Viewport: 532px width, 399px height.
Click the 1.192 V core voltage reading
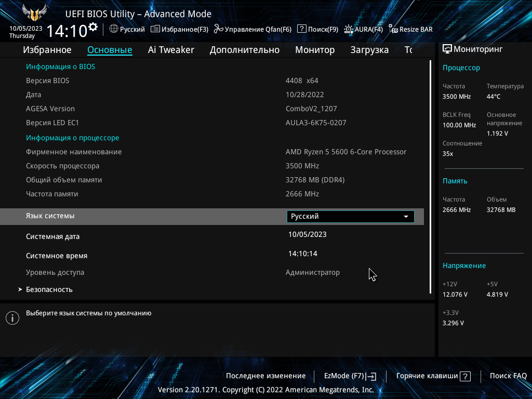[x=497, y=134]
